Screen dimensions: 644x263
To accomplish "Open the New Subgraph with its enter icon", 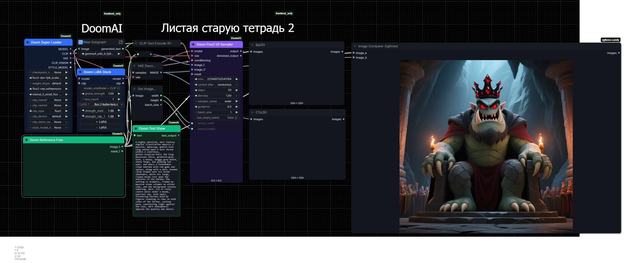I will point(121,42).
